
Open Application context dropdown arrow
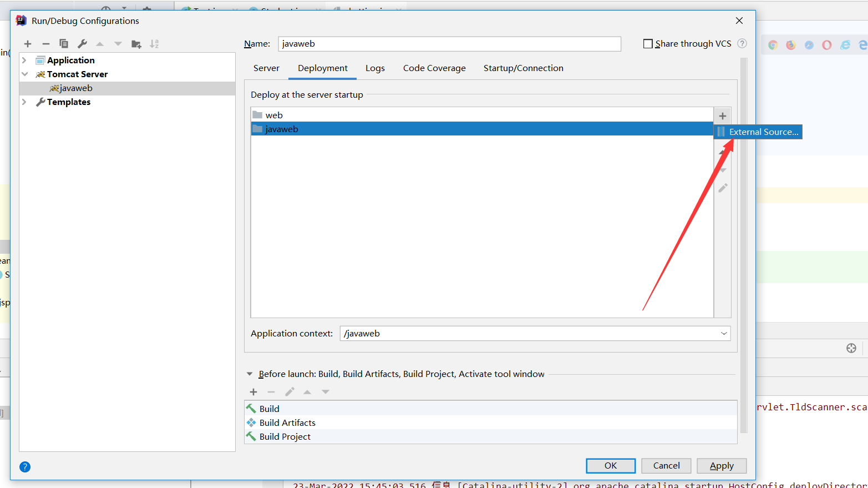point(724,334)
